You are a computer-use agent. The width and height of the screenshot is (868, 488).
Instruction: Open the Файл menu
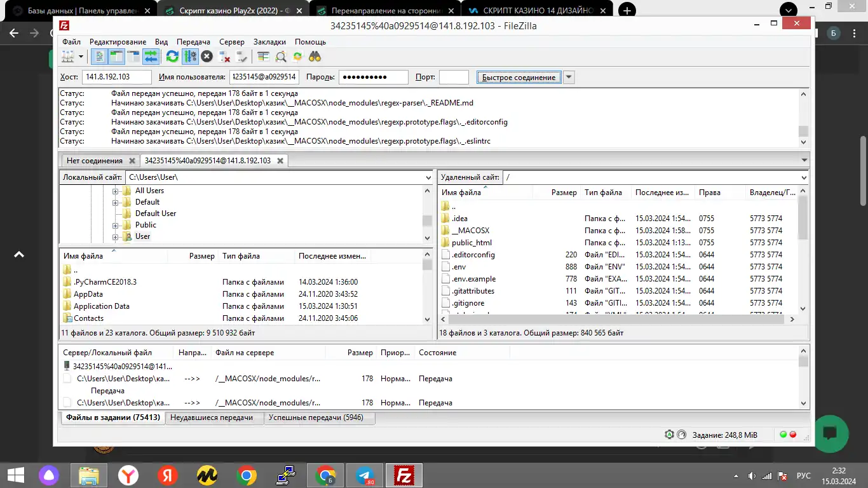click(x=72, y=41)
